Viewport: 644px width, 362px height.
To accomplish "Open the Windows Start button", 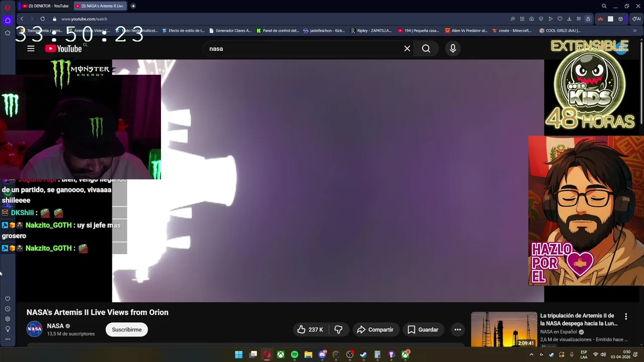I will (239, 354).
